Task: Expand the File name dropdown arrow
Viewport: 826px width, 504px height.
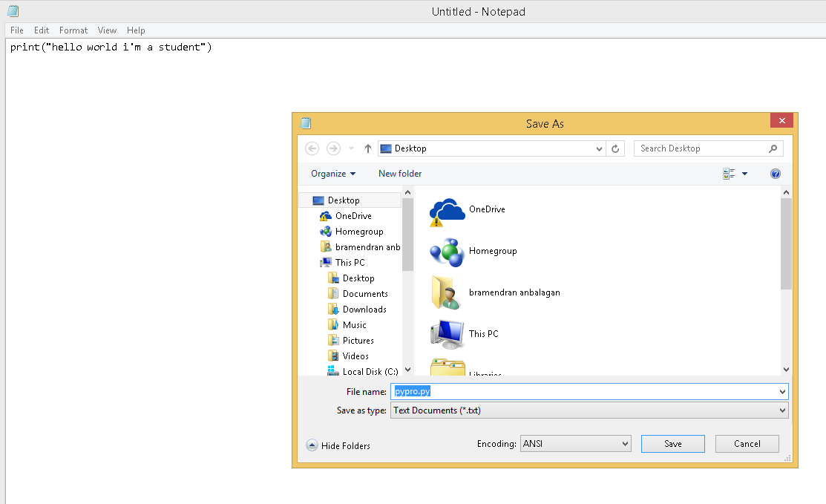Action: [782, 391]
